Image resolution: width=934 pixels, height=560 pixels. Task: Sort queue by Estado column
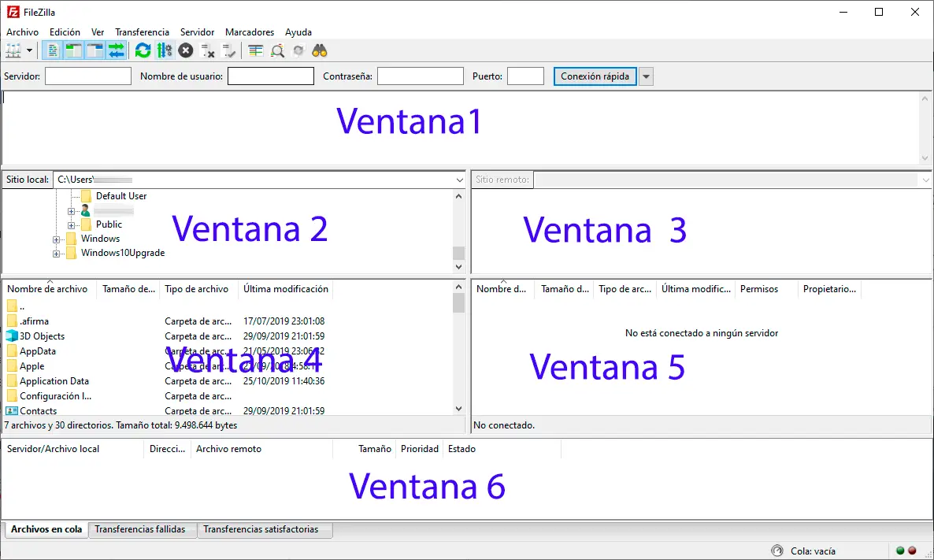461,449
